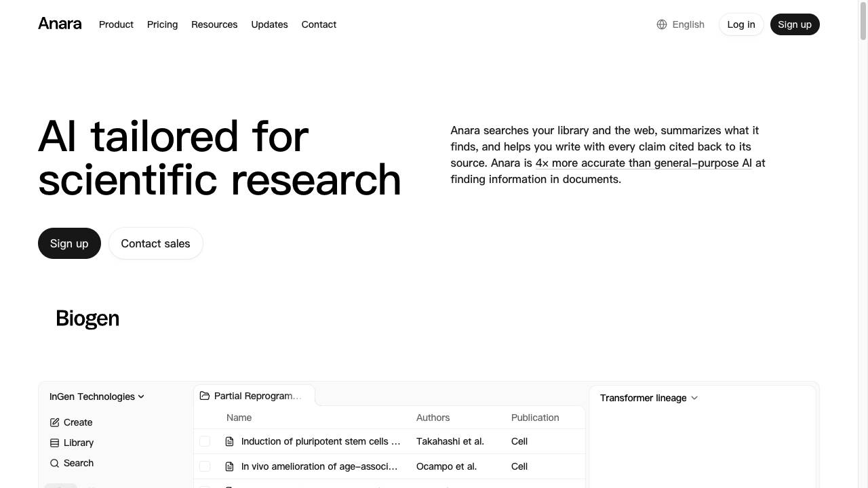Click the Search magnifier icon
The width and height of the screenshot is (868, 488).
point(55,463)
